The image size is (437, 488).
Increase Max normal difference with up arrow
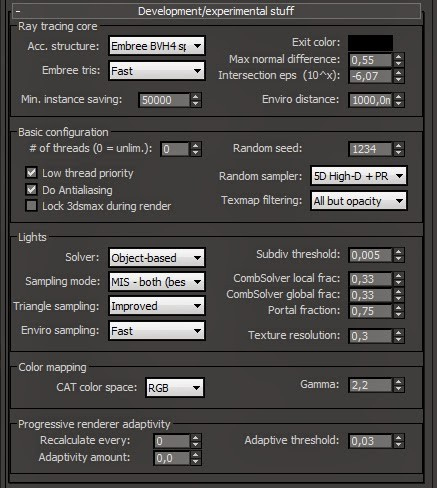[x=398, y=57]
